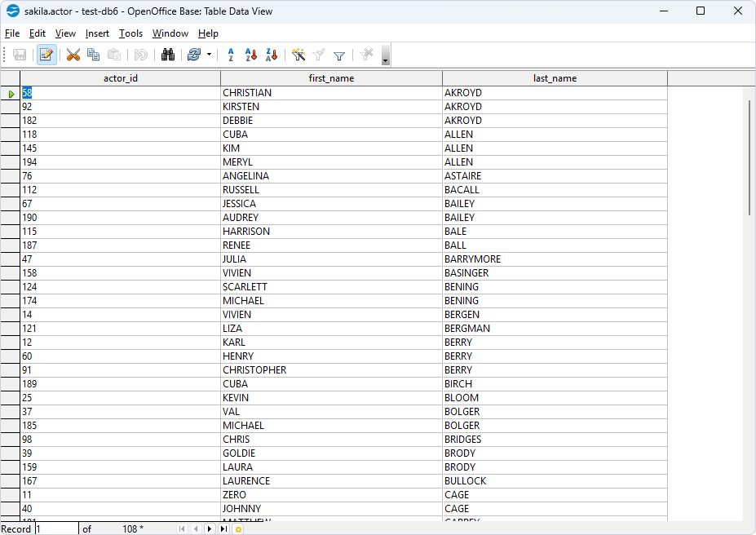Open the Tools menu

[130, 33]
